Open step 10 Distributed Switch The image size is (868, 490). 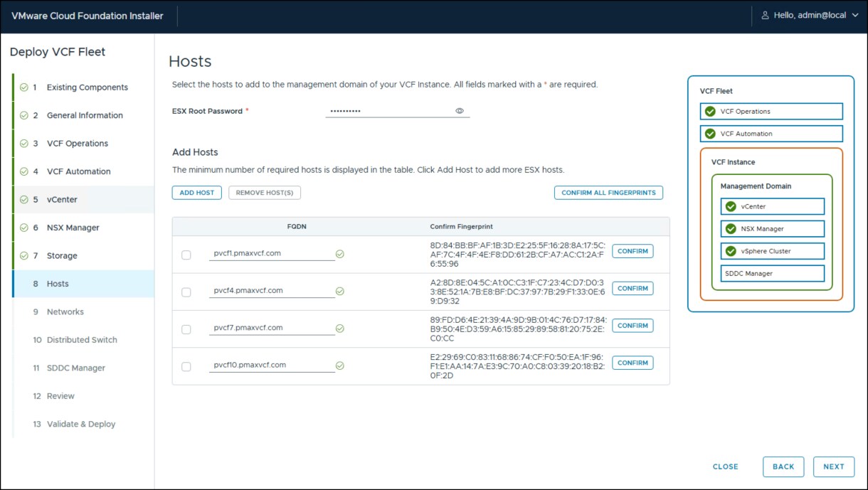pos(83,340)
